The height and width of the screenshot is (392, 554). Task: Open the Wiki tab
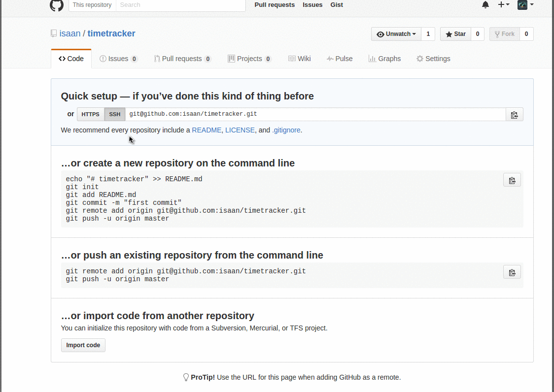[x=300, y=59]
